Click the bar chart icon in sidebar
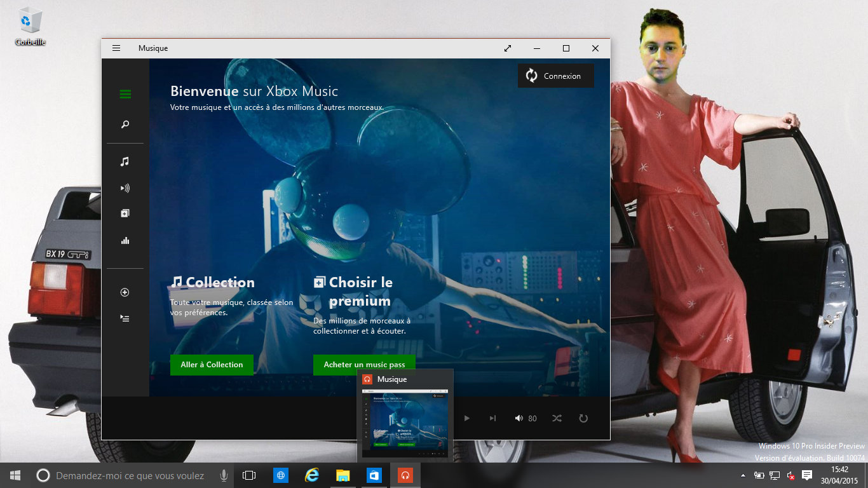 click(125, 240)
